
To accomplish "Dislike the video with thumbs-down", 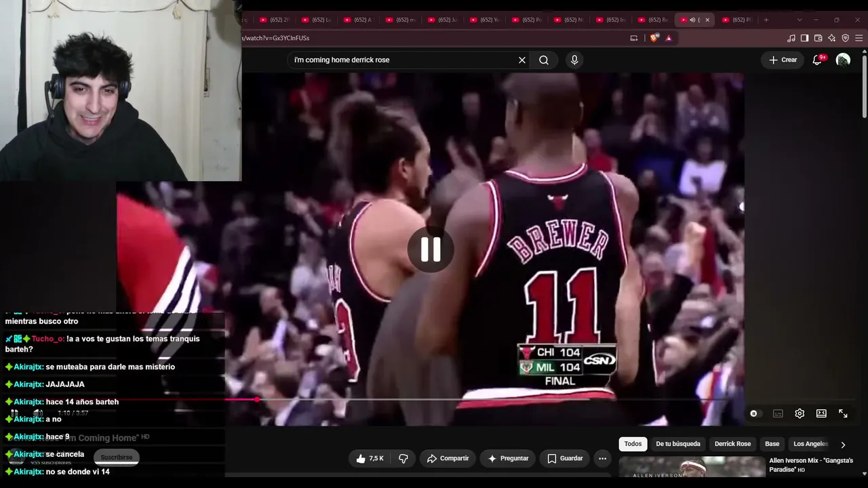I will click(x=403, y=459).
